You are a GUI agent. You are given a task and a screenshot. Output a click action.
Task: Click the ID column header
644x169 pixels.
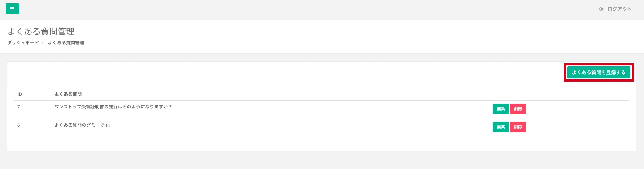click(20, 94)
